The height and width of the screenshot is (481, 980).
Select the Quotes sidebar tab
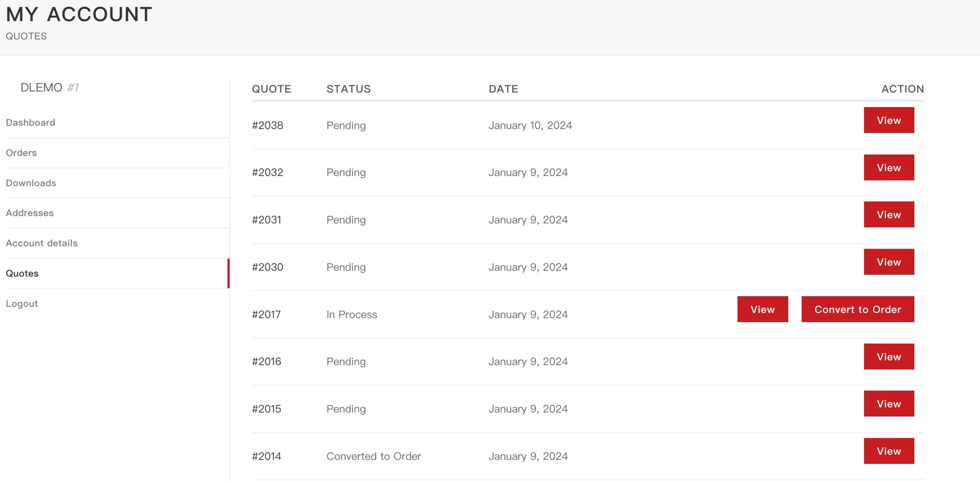click(x=22, y=273)
